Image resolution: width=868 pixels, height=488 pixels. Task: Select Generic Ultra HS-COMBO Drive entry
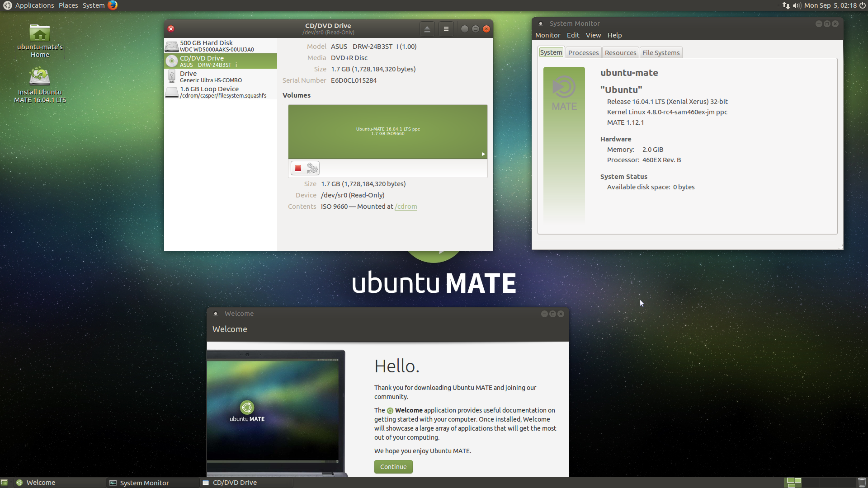[221, 77]
